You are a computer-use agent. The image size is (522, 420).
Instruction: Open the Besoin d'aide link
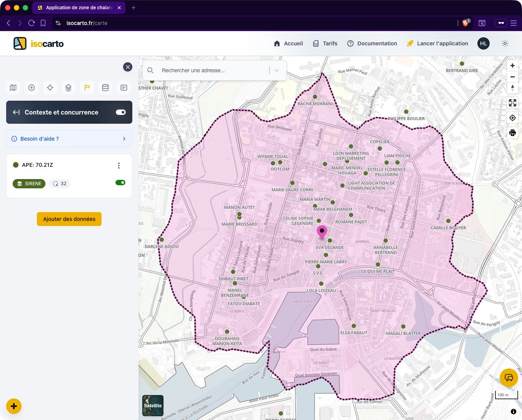[x=69, y=139]
